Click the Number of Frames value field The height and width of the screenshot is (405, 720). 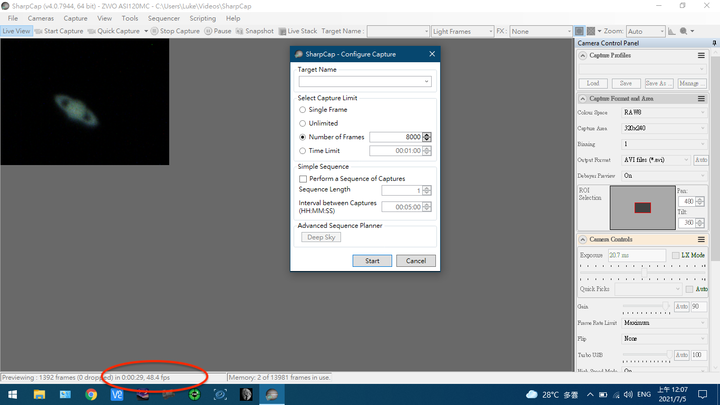(x=396, y=137)
